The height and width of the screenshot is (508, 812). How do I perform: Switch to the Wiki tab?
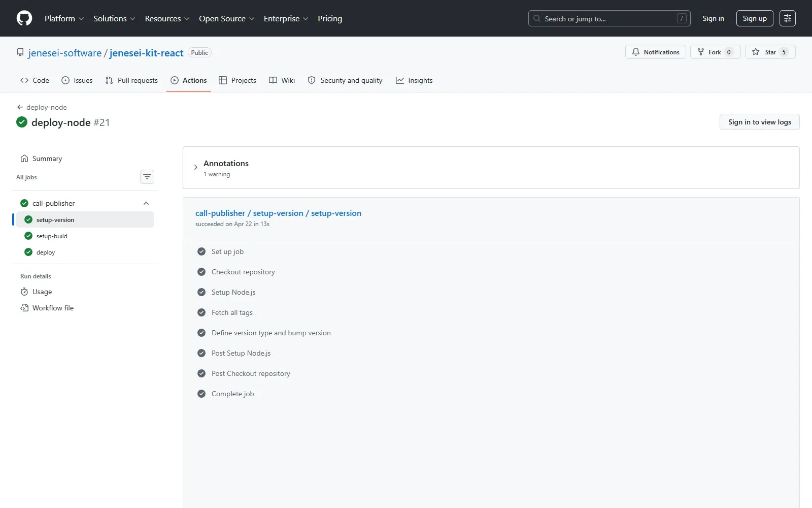tap(282, 80)
